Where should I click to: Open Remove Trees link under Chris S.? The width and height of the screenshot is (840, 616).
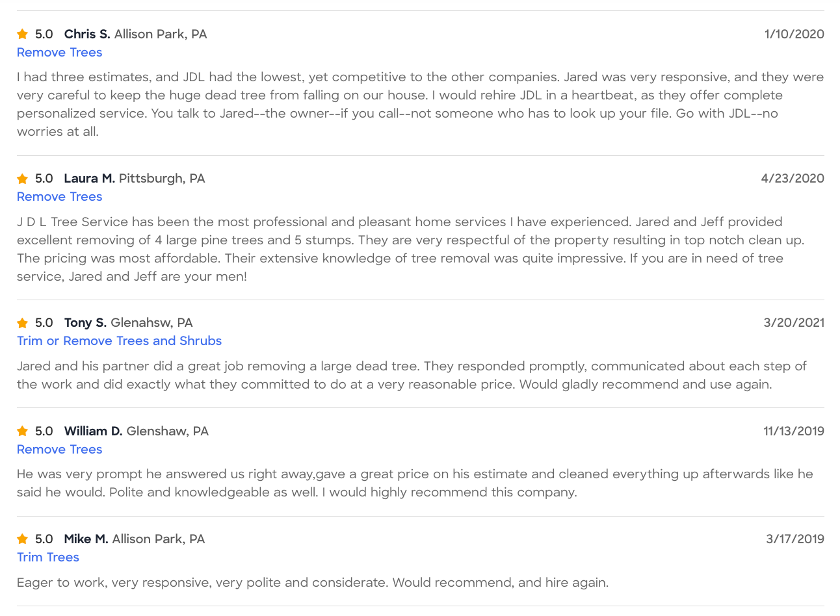click(x=60, y=52)
